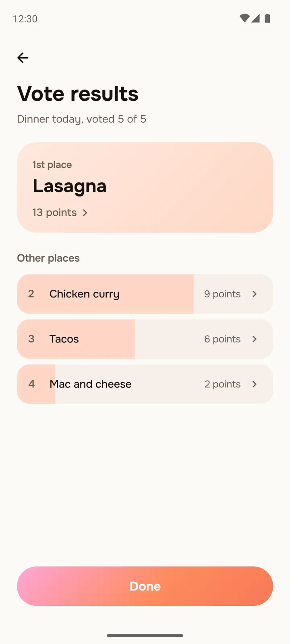Expand Chicken curry row chevron

tap(254, 294)
